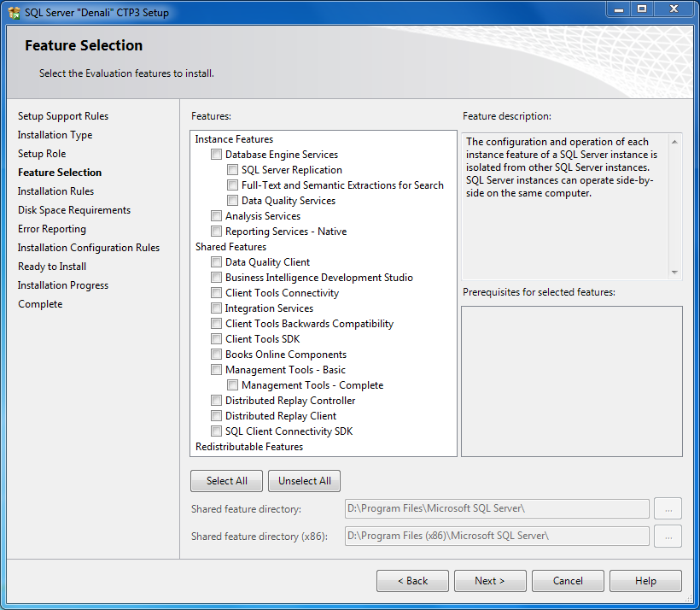Check Management Tools - Complete
Viewport: 700px width, 610px height.
(232, 384)
